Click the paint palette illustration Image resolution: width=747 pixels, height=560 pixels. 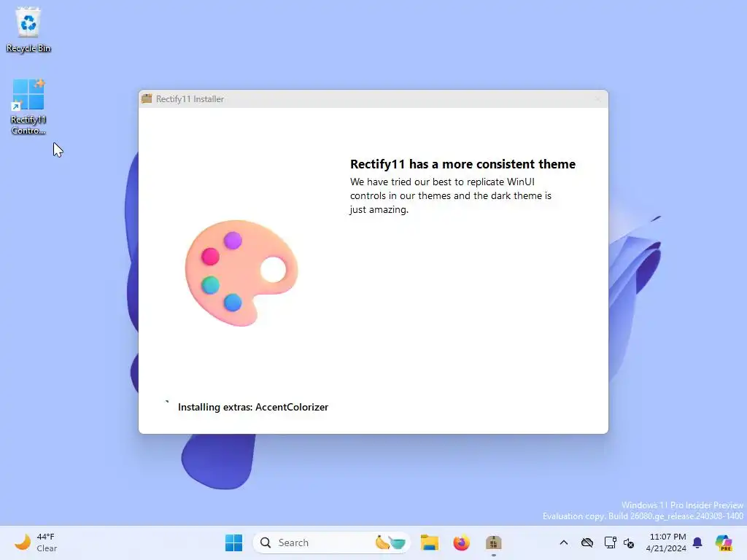click(x=241, y=273)
